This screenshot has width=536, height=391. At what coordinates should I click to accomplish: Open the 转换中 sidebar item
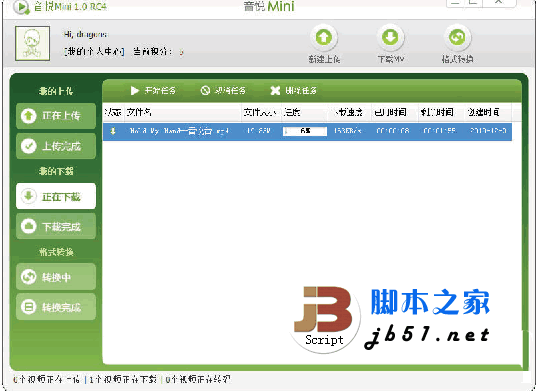(x=56, y=277)
